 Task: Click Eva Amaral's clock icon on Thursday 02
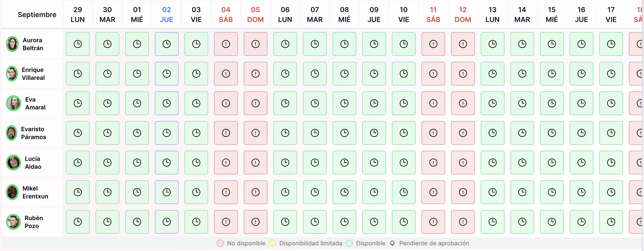166,103
